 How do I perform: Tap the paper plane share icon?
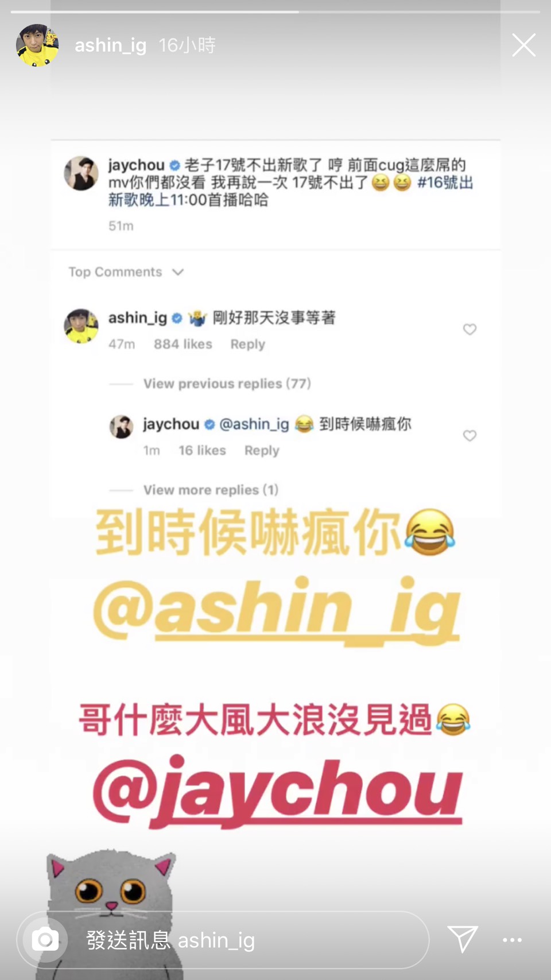pyautogui.click(x=463, y=939)
